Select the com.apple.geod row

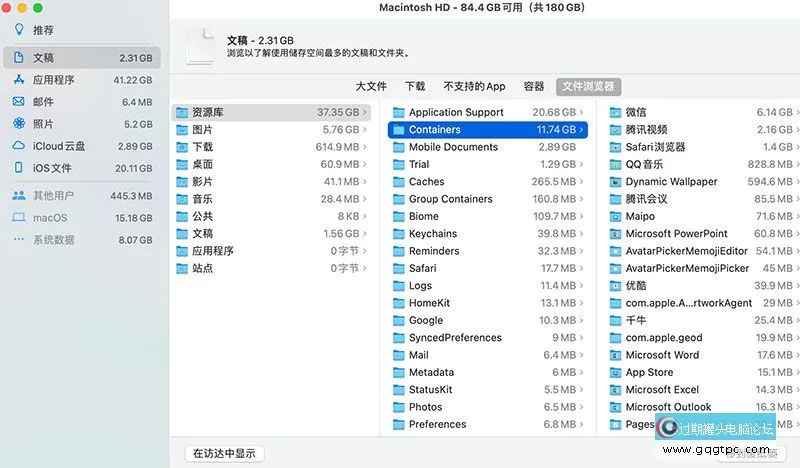[x=703, y=338]
